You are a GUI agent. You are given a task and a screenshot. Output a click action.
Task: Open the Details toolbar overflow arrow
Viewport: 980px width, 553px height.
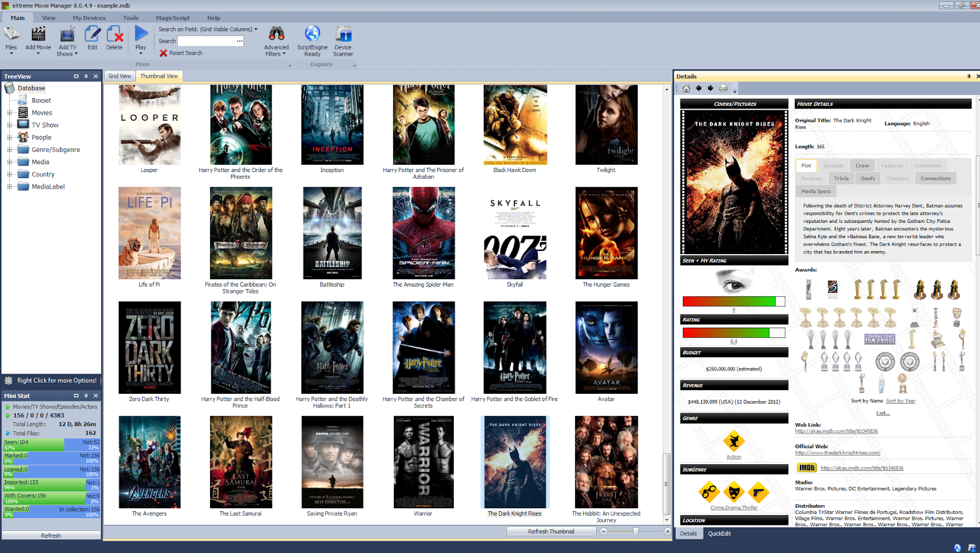coord(735,90)
